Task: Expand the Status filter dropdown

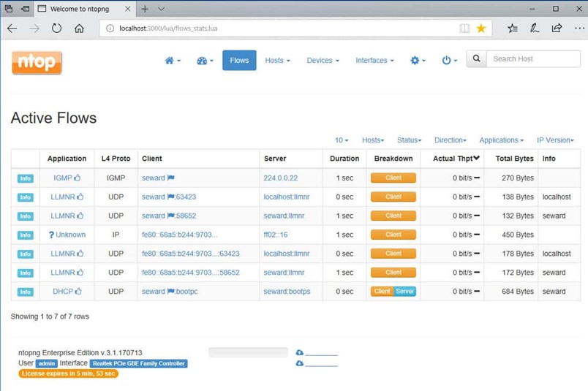Action: coord(409,140)
